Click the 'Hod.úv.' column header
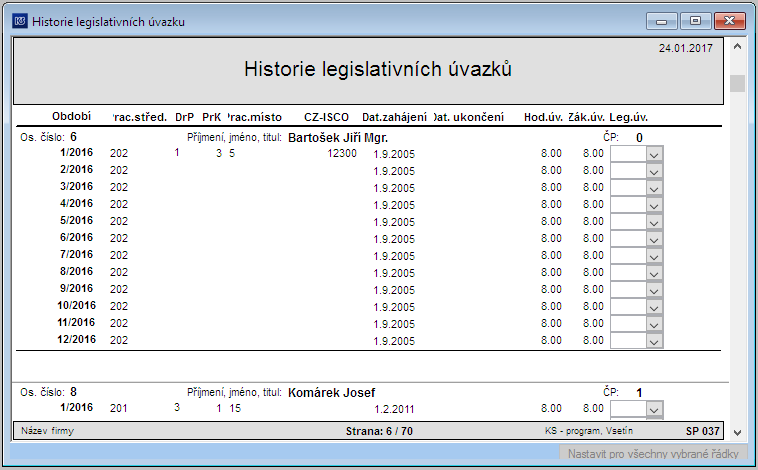Viewport: 758px width, 470px height. (543, 118)
